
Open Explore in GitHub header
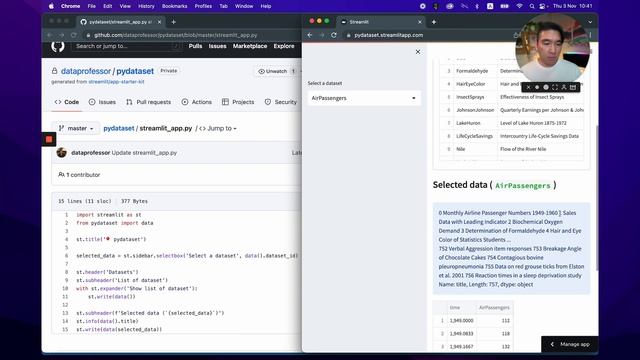tap(284, 46)
